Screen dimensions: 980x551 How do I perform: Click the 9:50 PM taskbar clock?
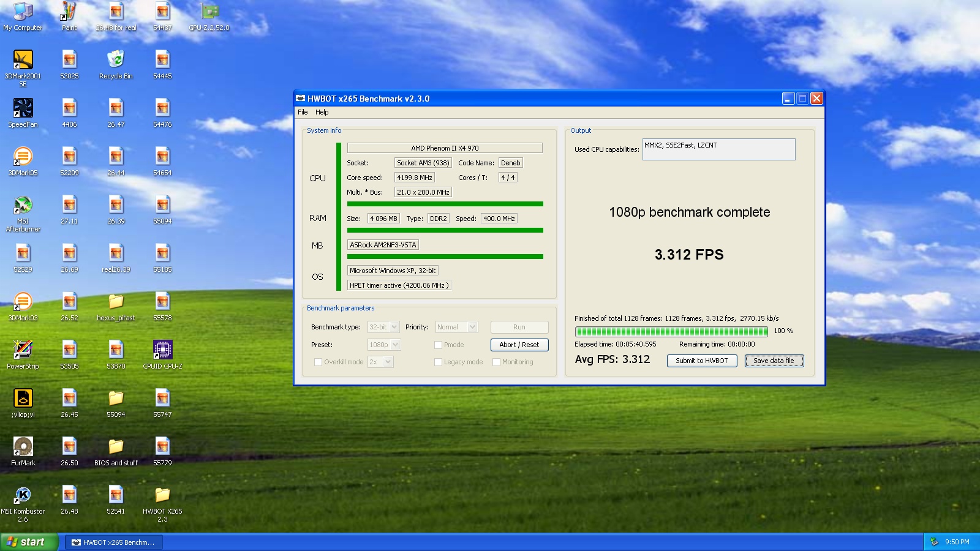point(957,542)
